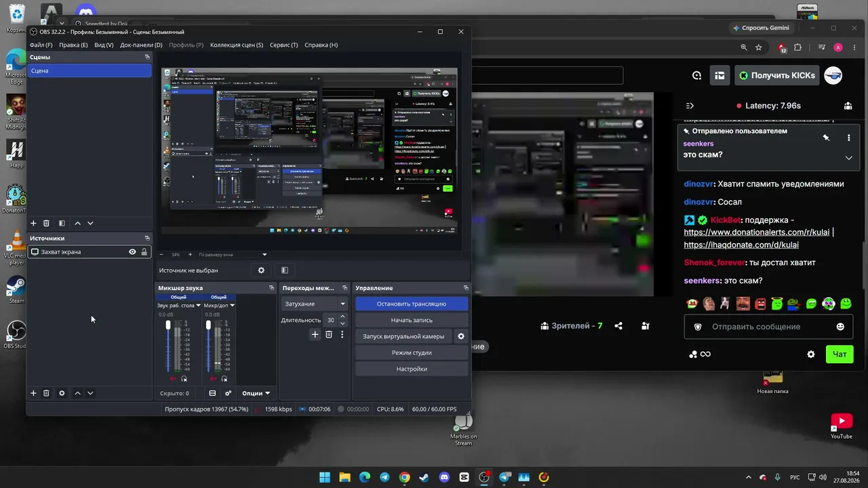Open advanced audio properties gears icon
The image size is (868, 488).
pyautogui.click(x=229, y=393)
